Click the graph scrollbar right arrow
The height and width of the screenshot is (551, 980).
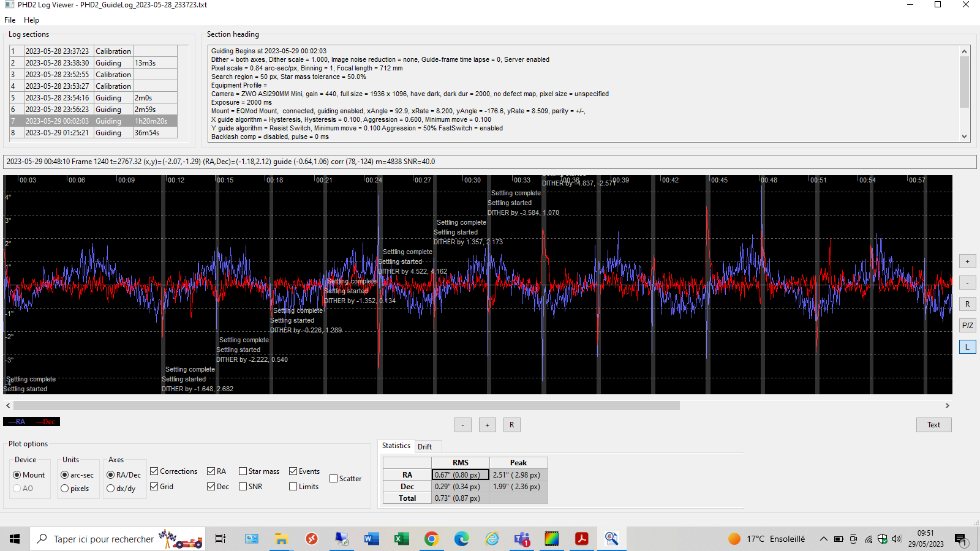[947, 405]
